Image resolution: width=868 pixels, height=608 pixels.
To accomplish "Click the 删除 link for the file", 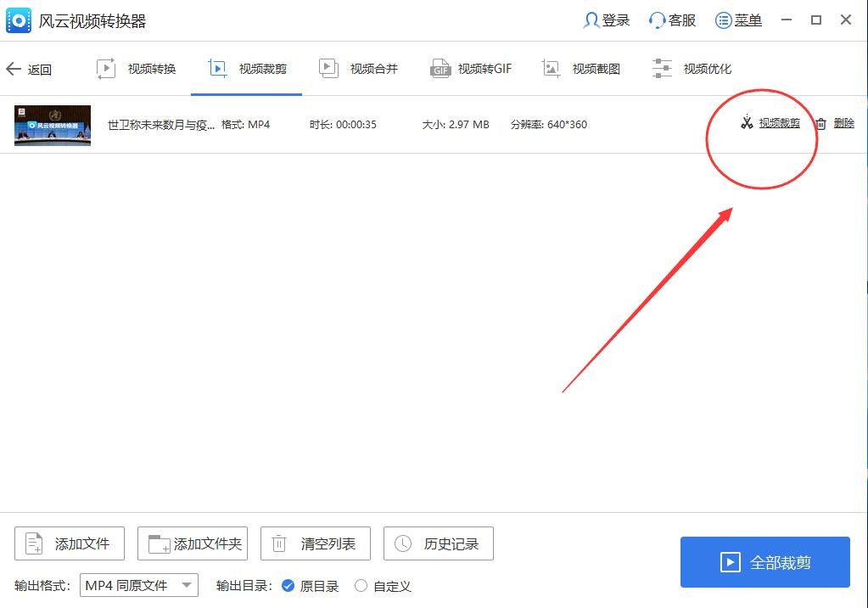I will [x=843, y=123].
